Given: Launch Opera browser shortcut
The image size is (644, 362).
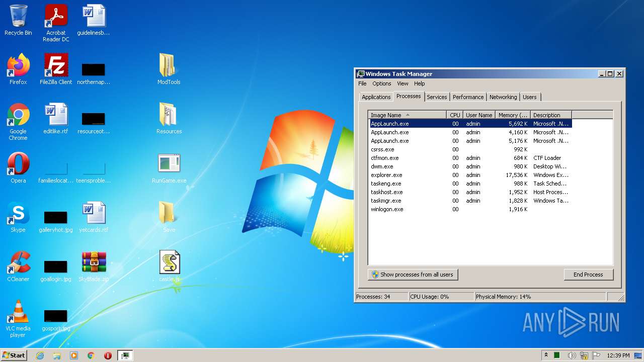Looking at the screenshot, I should (18, 168).
